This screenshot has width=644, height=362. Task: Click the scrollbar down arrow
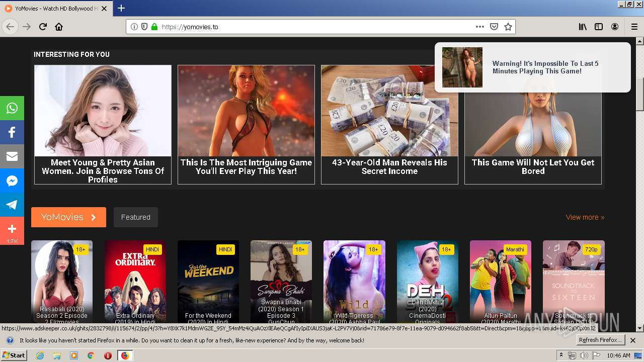pyautogui.click(x=640, y=328)
